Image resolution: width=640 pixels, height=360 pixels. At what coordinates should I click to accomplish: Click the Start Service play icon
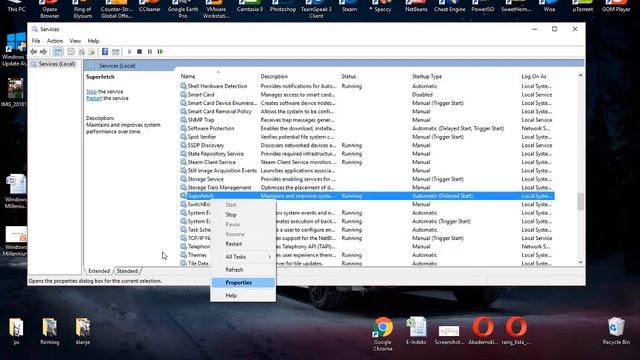click(x=129, y=52)
